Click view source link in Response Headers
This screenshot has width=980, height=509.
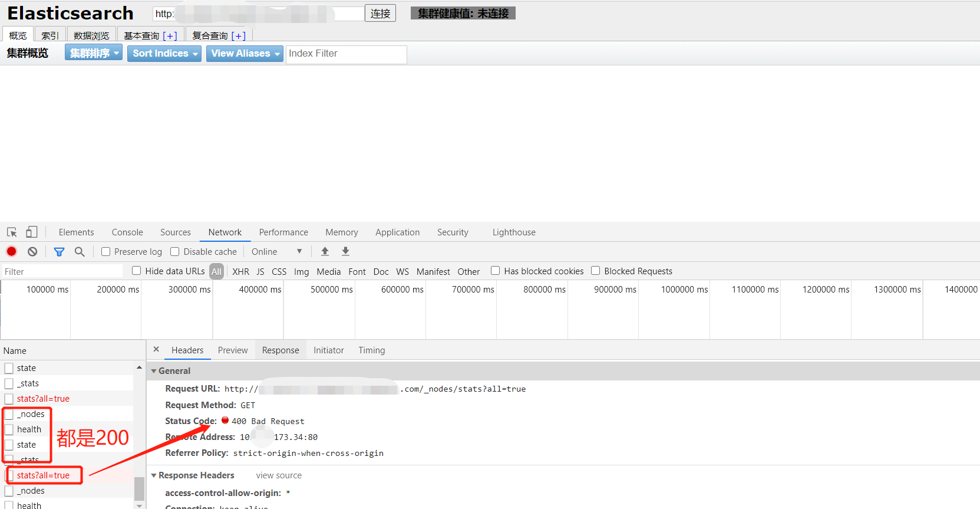(279, 475)
